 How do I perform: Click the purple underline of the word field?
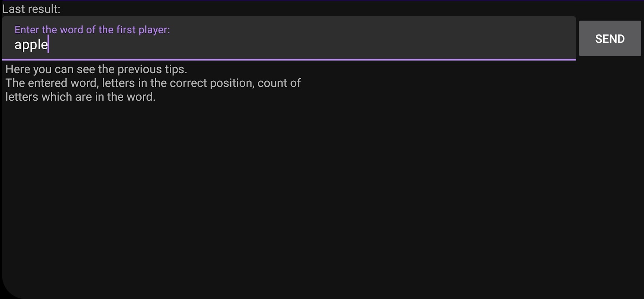point(289,59)
